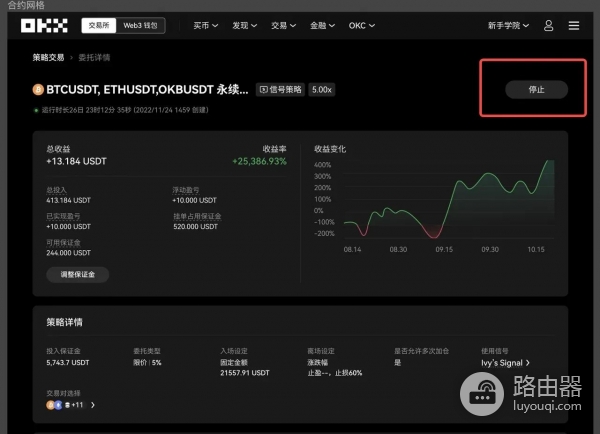Screen dimensions: 600x434
Task: Open the hamburger menu icon
Action: pos(574,26)
